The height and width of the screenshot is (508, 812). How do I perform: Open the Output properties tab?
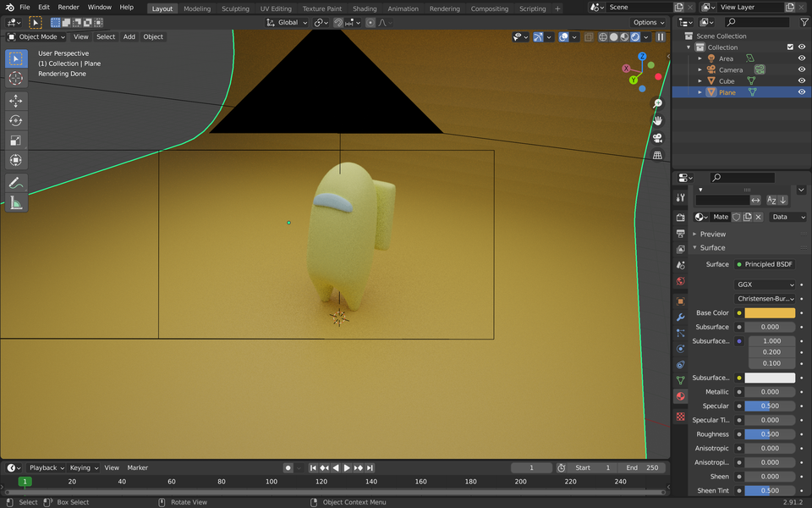click(680, 234)
